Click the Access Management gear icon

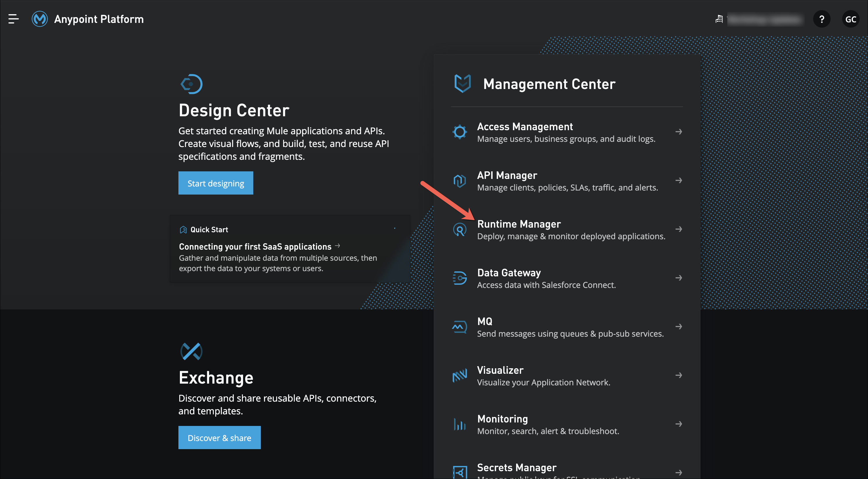click(x=460, y=132)
